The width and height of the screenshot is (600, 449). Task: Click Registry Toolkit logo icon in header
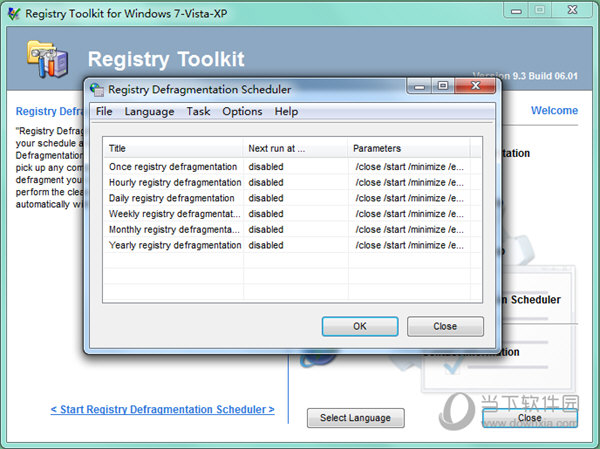tap(48, 59)
